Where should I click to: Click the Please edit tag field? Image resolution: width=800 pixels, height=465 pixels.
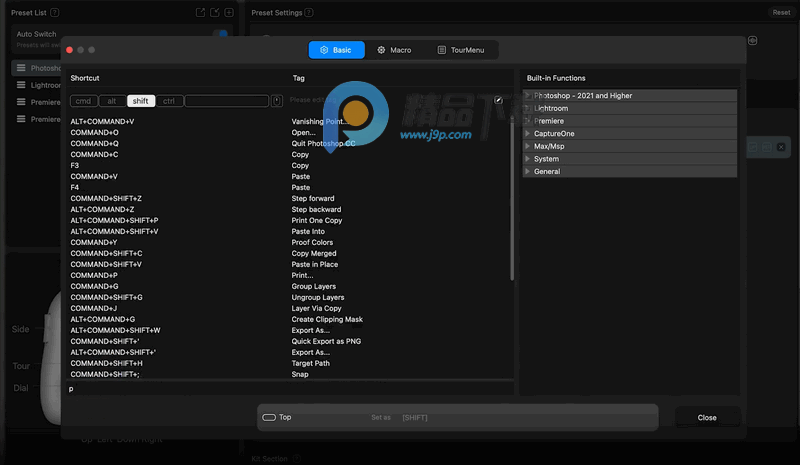click(x=390, y=100)
